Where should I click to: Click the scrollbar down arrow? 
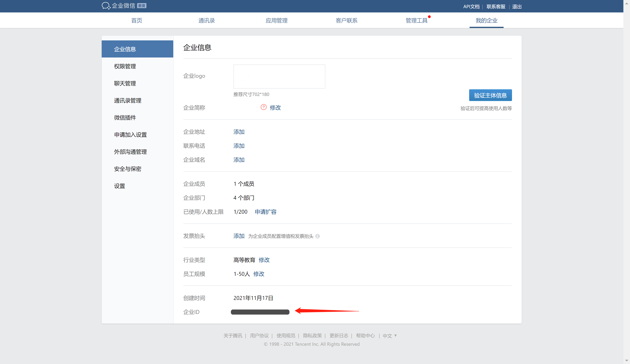626,361
